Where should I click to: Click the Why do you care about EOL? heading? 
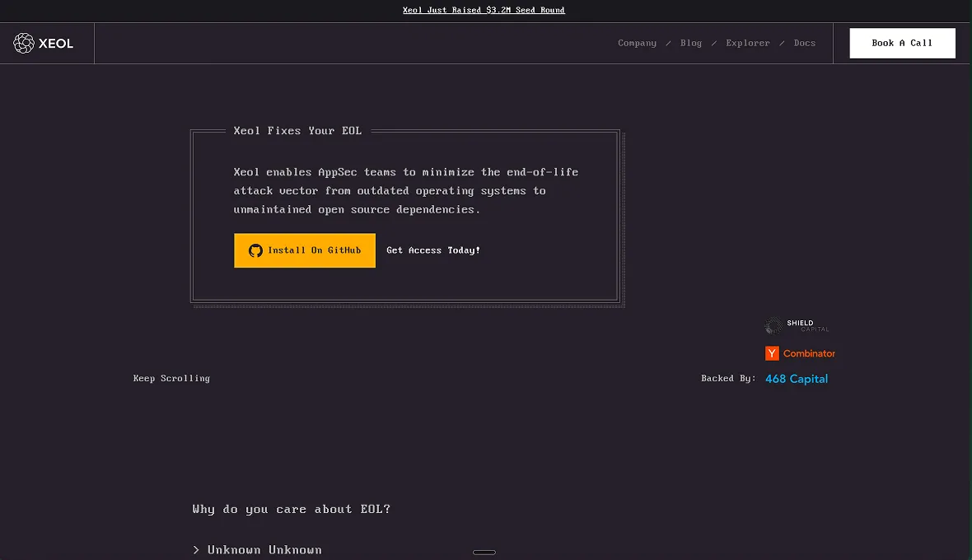(292, 509)
